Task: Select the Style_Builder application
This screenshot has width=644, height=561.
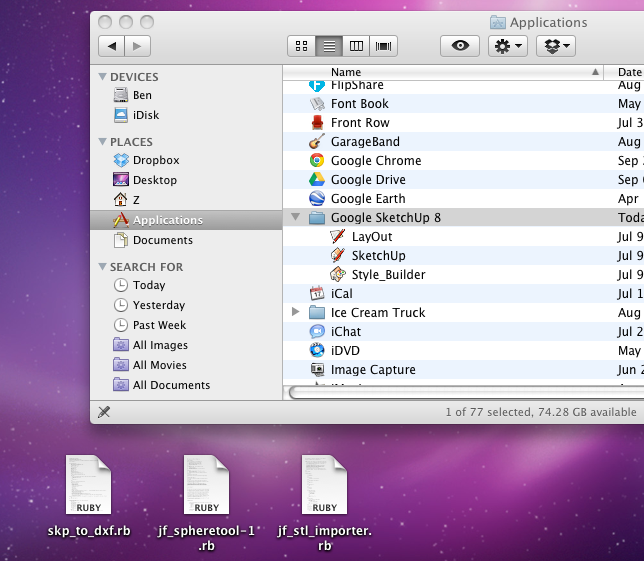Action: click(463, 274)
